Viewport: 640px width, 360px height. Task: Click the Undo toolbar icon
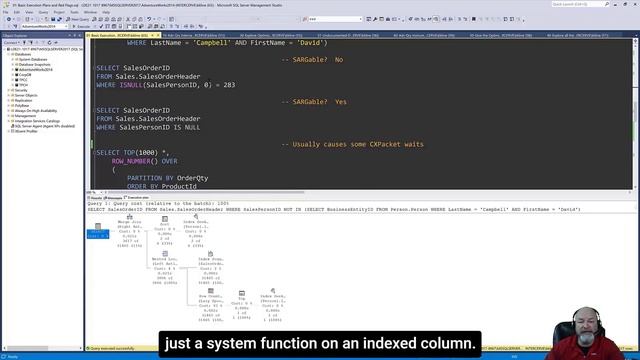[149, 19]
